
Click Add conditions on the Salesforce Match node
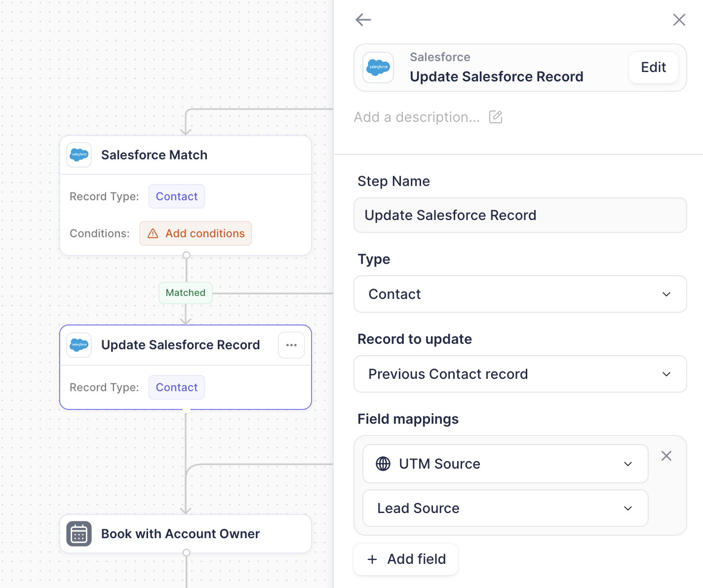195,233
